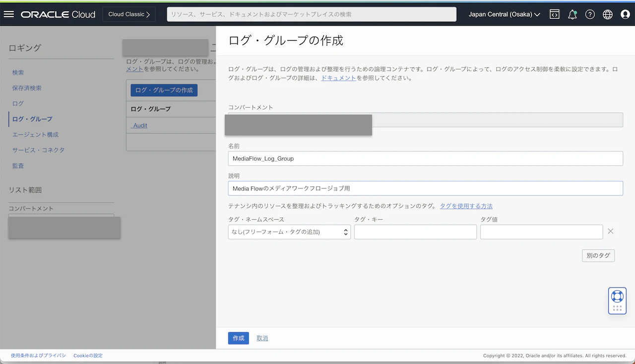Select ログ in the sidebar
This screenshot has width=635, height=364.
[18, 103]
